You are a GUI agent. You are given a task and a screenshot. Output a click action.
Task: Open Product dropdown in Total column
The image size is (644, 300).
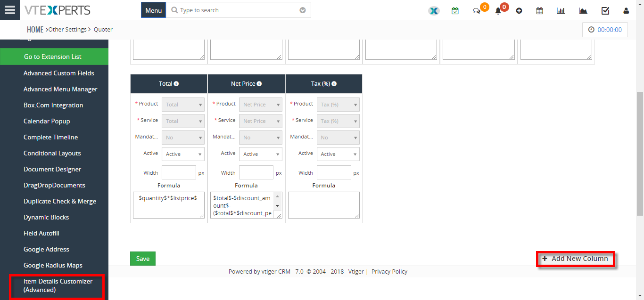(183, 105)
